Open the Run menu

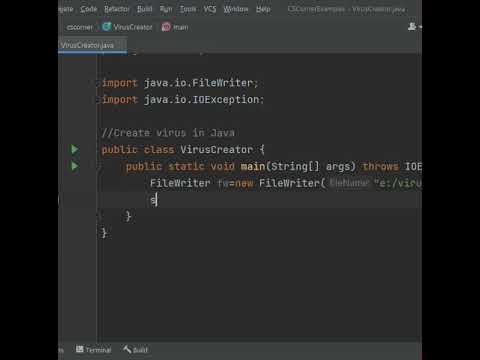coord(166,9)
